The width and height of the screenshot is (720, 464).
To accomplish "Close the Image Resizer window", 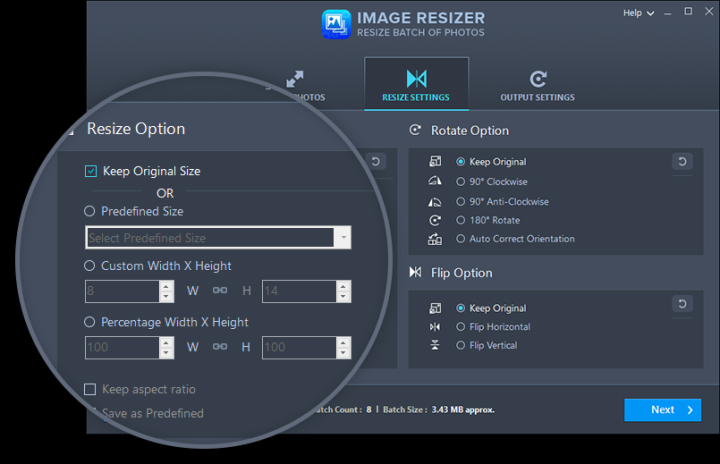I will (x=709, y=11).
